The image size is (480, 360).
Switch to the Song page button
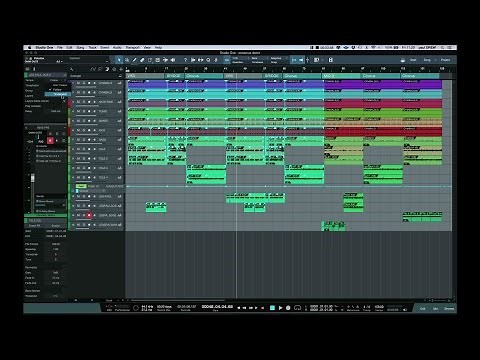pyautogui.click(x=427, y=60)
